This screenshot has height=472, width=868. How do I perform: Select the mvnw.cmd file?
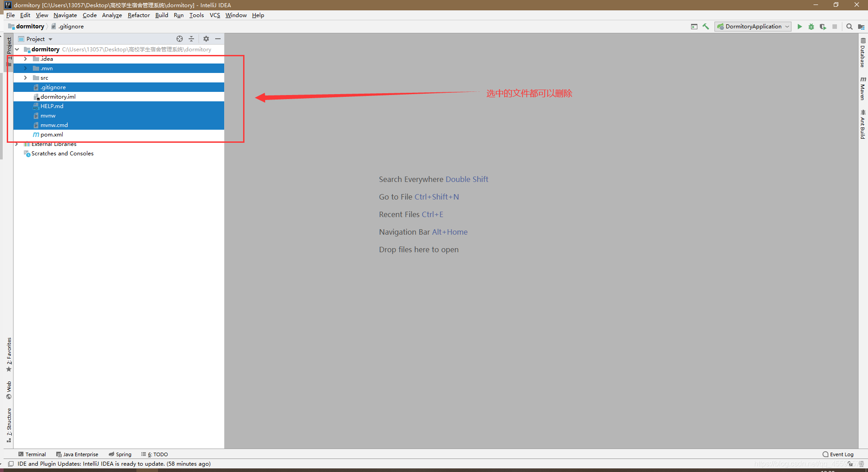coord(119,125)
